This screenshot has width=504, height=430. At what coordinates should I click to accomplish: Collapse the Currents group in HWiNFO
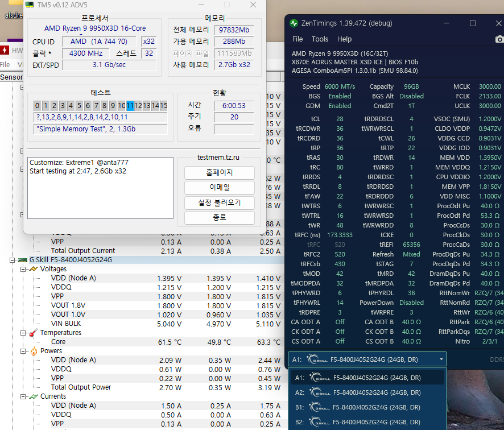[x=23, y=396]
